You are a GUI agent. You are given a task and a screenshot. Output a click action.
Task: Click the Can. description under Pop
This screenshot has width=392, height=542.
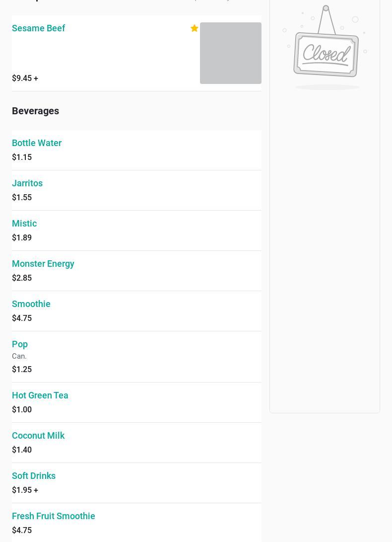coord(19,356)
